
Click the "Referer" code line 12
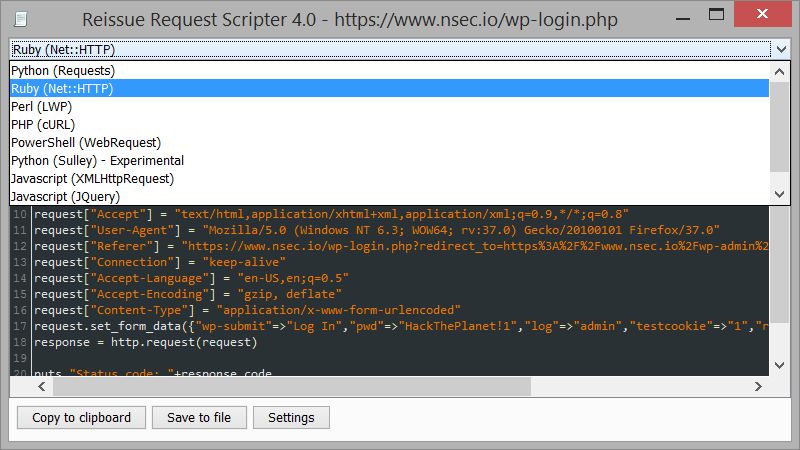click(401, 246)
